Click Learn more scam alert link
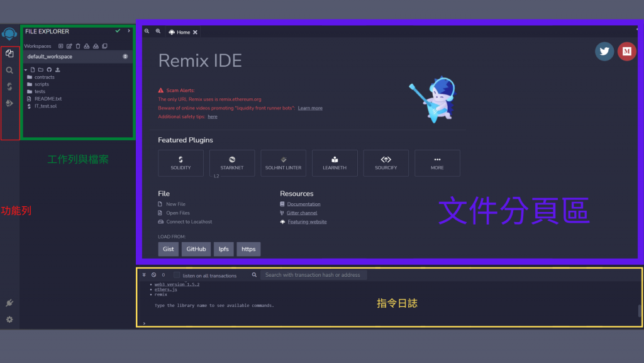The height and width of the screenshot is (363, 644). 310,108
